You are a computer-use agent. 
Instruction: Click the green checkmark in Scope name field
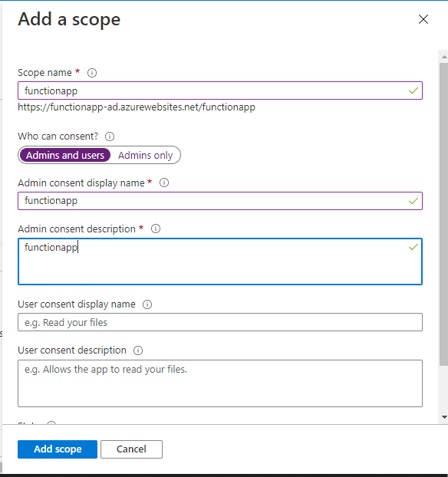pyautogui.click(x=413, y=90)
